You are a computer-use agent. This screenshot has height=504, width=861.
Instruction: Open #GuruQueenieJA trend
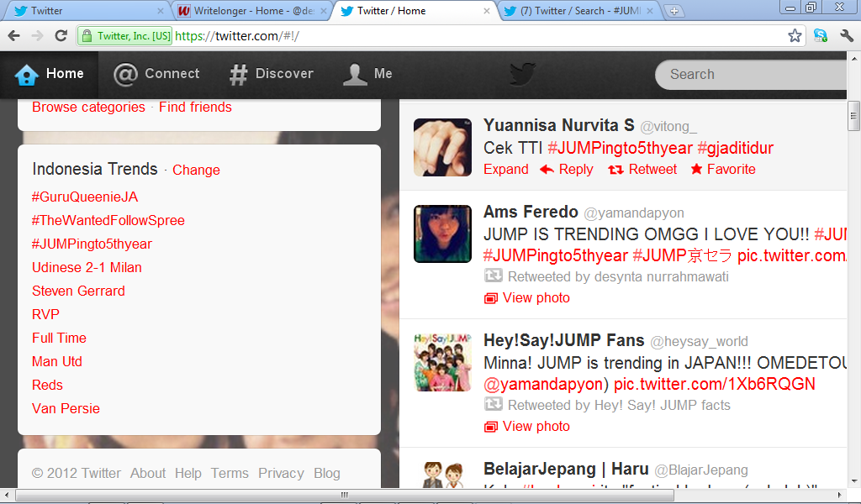pos(85,197)
